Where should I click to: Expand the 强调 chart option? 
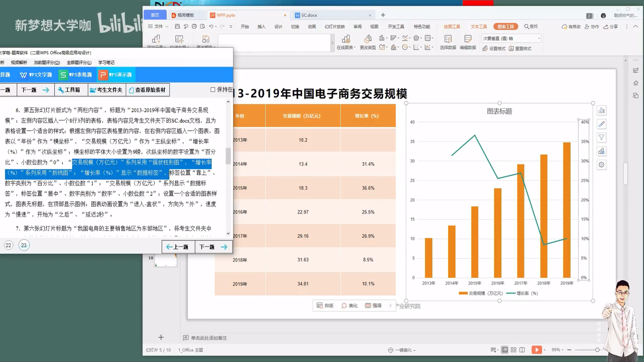click(389, 305)
